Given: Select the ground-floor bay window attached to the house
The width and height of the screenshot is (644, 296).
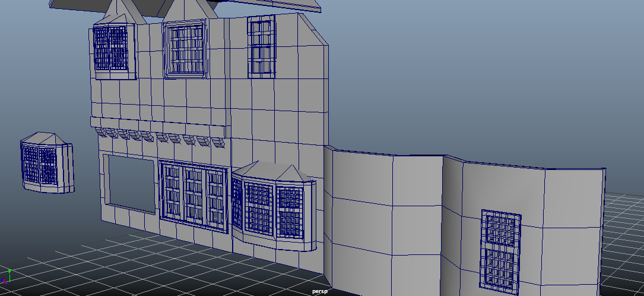Looking at the screenshot, I should [274, 206].
